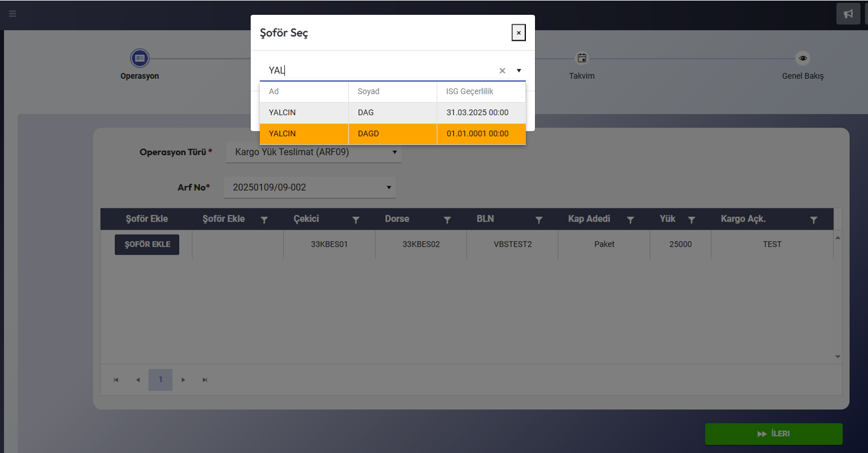This screenshot has height=453, width=868.
Task: Jump to the last page using pagination icon
Action: click(x=205, y=380)
